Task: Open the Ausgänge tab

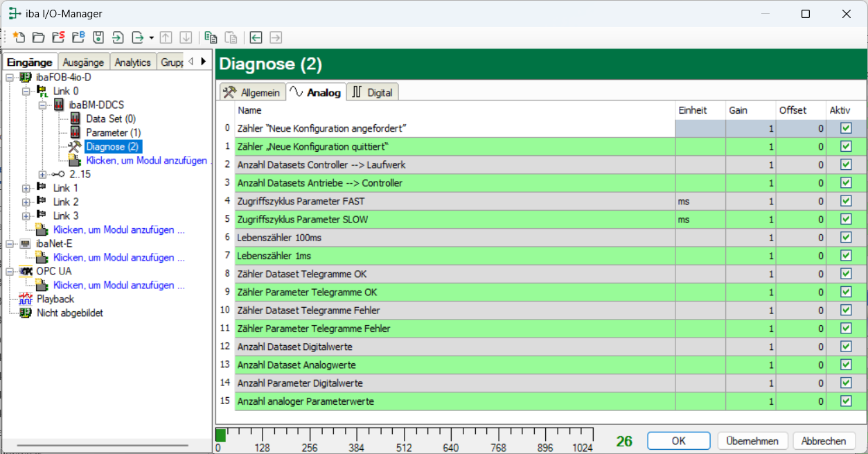Action: [x=83, y=62]
